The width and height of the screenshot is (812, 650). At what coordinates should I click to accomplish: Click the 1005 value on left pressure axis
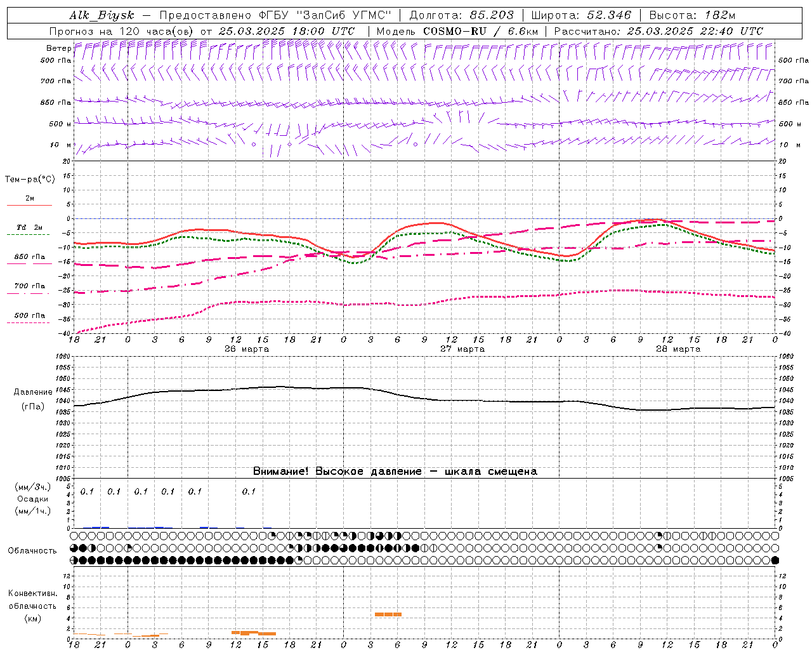63,479
